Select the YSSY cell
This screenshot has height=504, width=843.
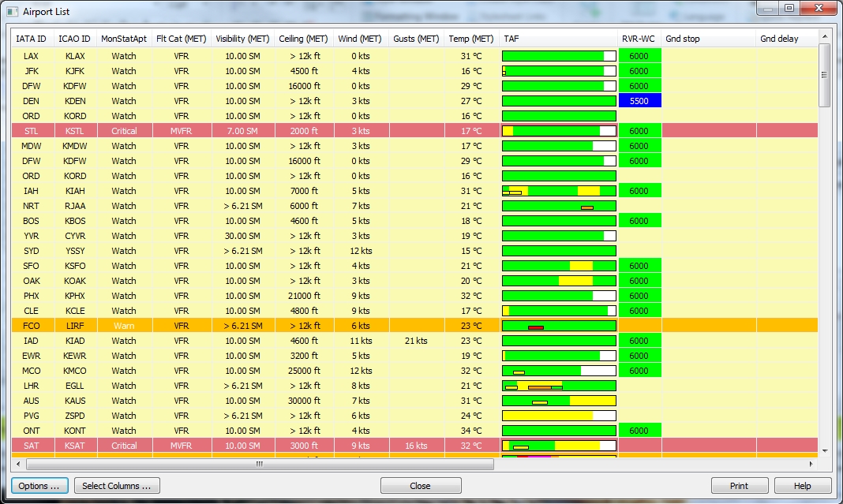[x=75, y=251]
